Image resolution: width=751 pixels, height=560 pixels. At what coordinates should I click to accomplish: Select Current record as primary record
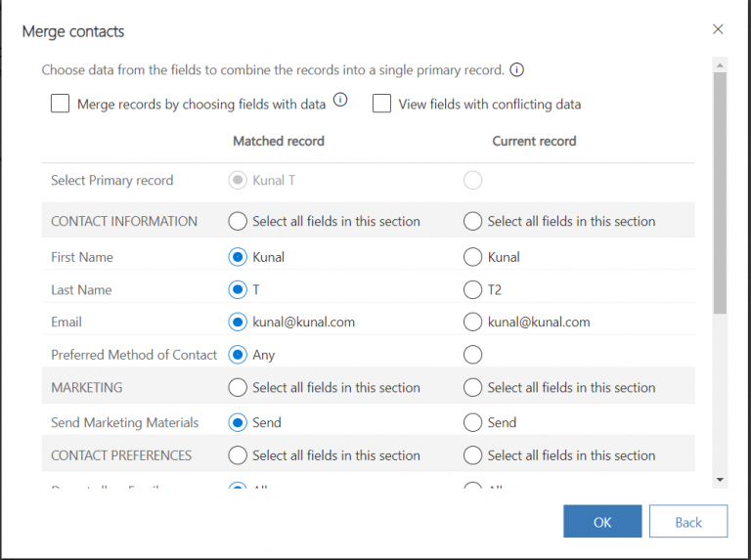pos(472,180)
